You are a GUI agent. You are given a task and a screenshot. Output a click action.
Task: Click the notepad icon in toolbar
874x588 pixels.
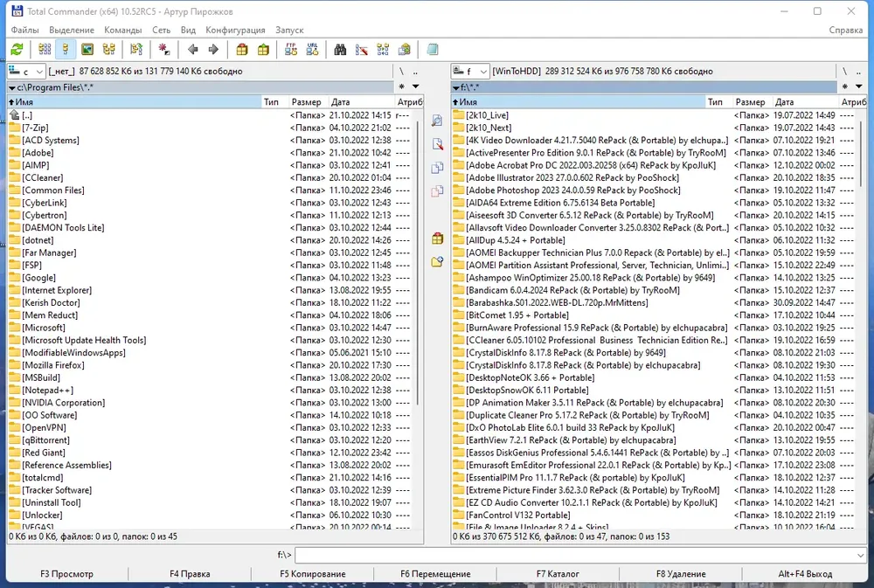tap(433, 50)
